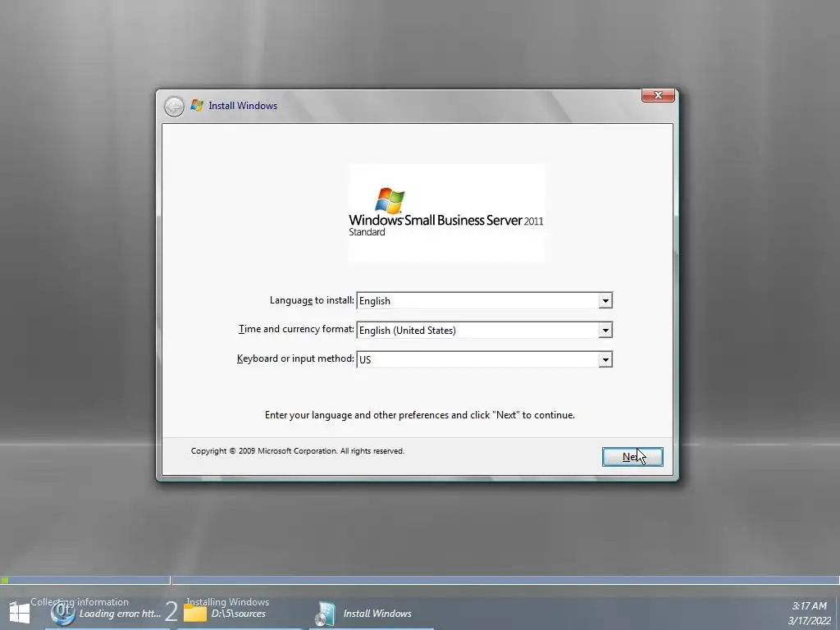The image size is (840, 630).
Task: Open the Language to install dropdown arrow
Action: pyautogui.click(x=605, y=300)
